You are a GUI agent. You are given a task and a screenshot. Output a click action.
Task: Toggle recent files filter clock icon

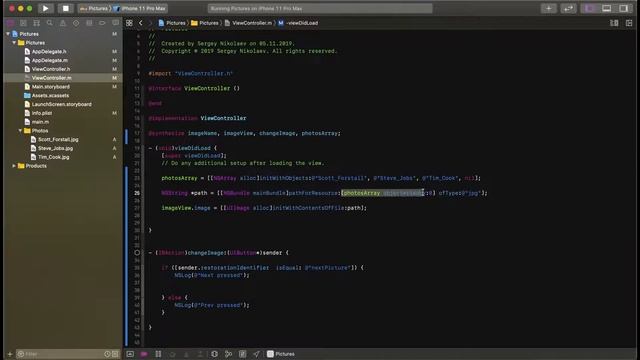click(107, 354)
